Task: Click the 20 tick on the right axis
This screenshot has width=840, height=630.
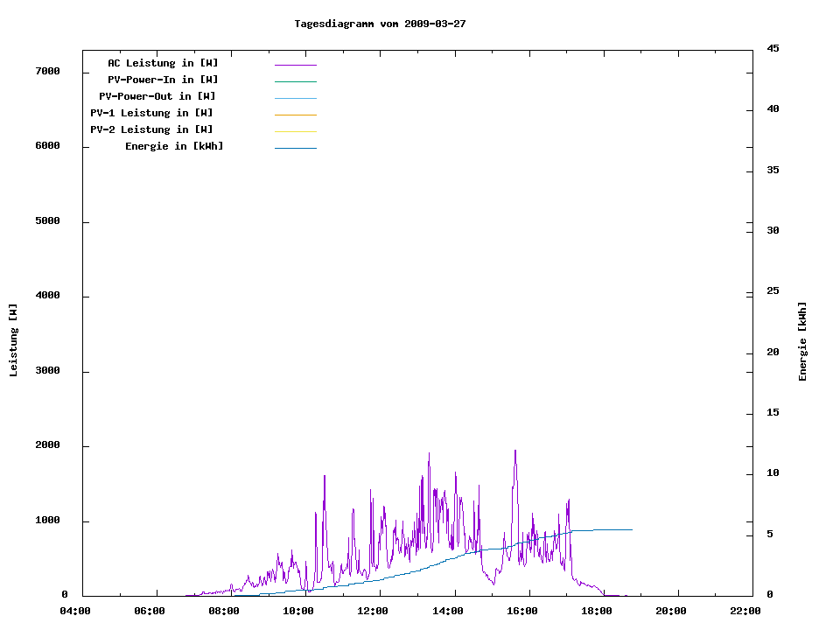Action: [773, 352]
